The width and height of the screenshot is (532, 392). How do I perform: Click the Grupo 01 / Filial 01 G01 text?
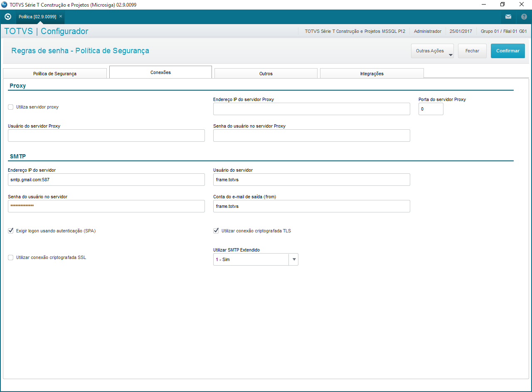(x=504, y=31)
